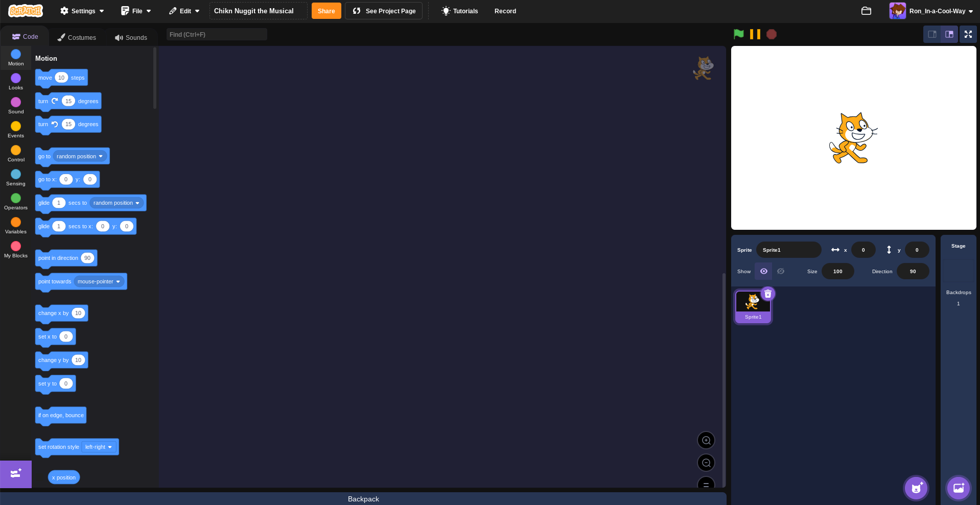Zoom in on the code workspace
Screen dimensions: 980x505
706,440
